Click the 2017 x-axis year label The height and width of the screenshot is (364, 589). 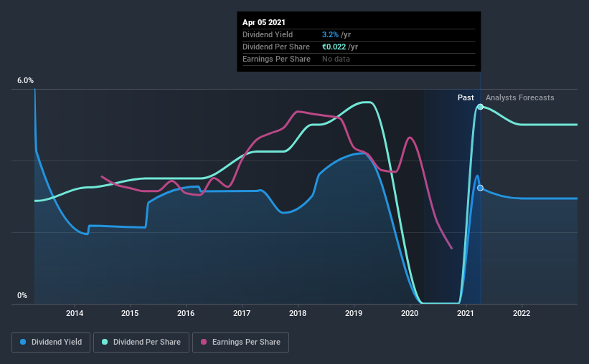(x=242, y=313)
